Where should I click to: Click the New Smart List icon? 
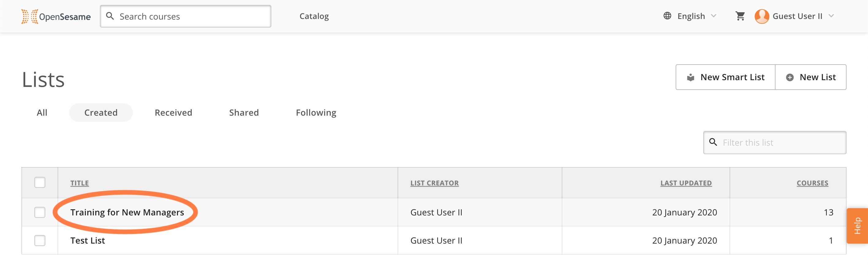click(x=690, y=77)
